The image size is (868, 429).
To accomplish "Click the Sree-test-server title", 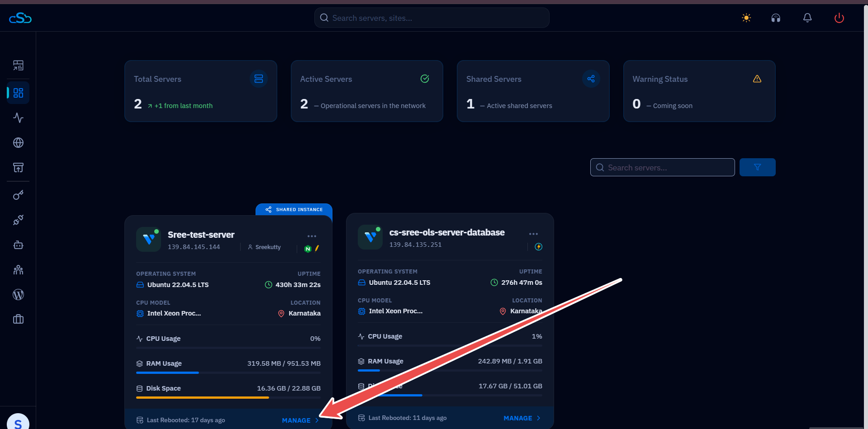I will click(x=201, y=235).
